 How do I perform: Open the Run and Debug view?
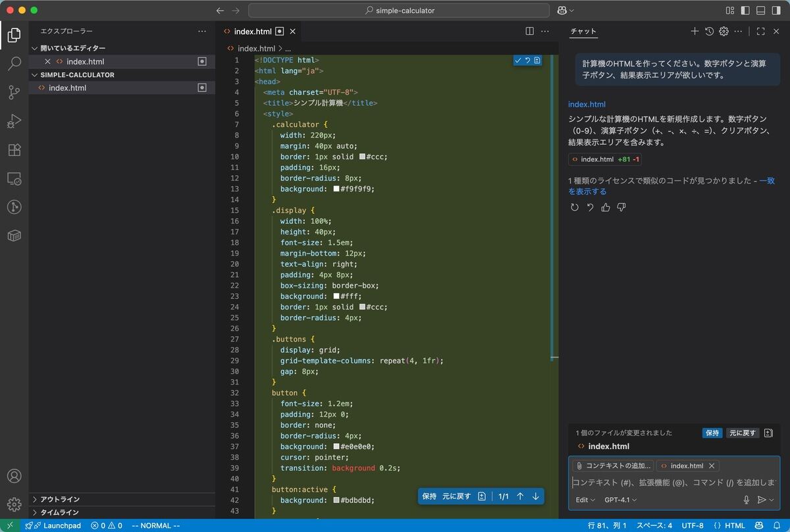[14, 121]
